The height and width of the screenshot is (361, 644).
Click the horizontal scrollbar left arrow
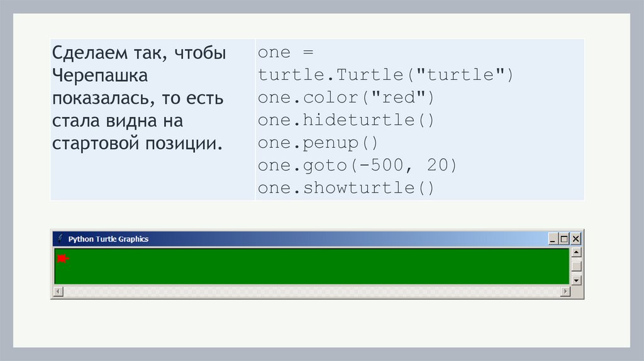pyautogui.click(x=58, y=291)
